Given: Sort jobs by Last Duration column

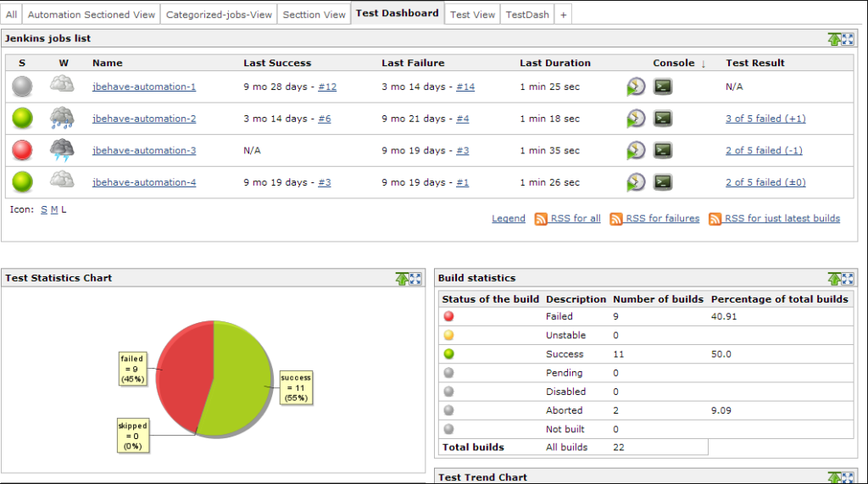Looking at the screenshot, I should pos(555,63).
